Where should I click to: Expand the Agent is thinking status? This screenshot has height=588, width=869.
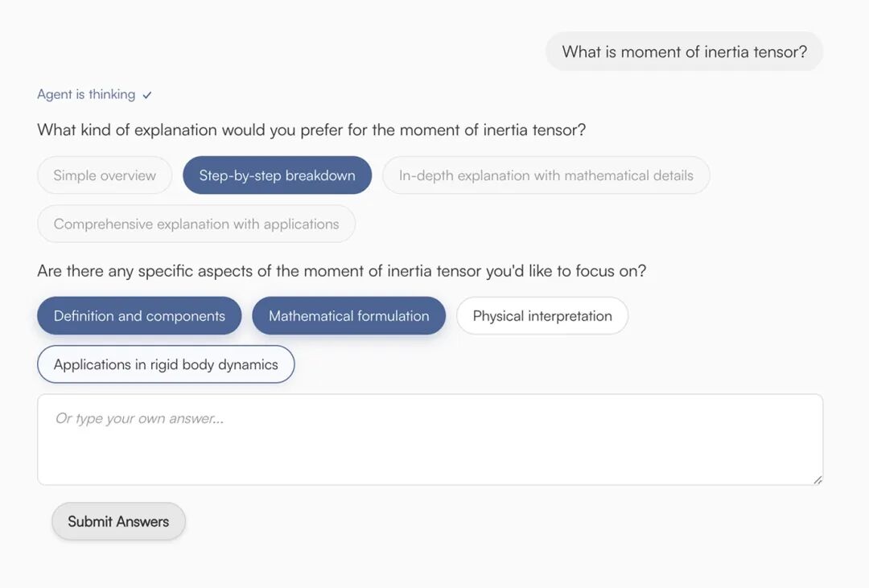94,94
